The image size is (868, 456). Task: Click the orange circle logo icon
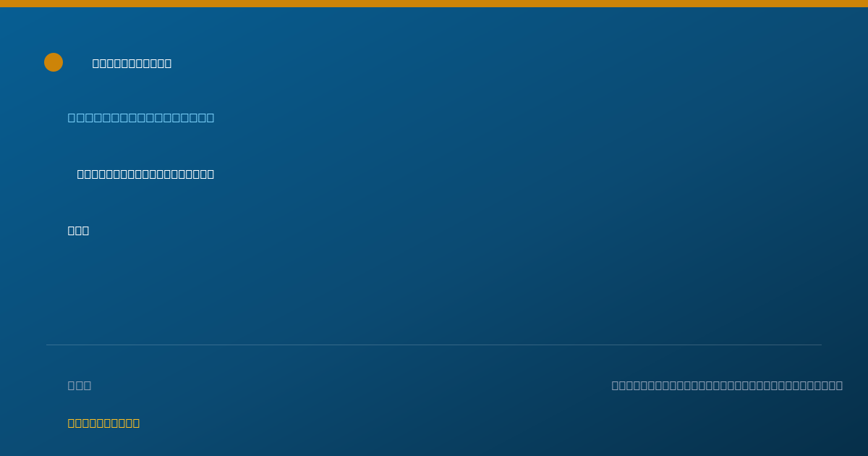point(54,62)
